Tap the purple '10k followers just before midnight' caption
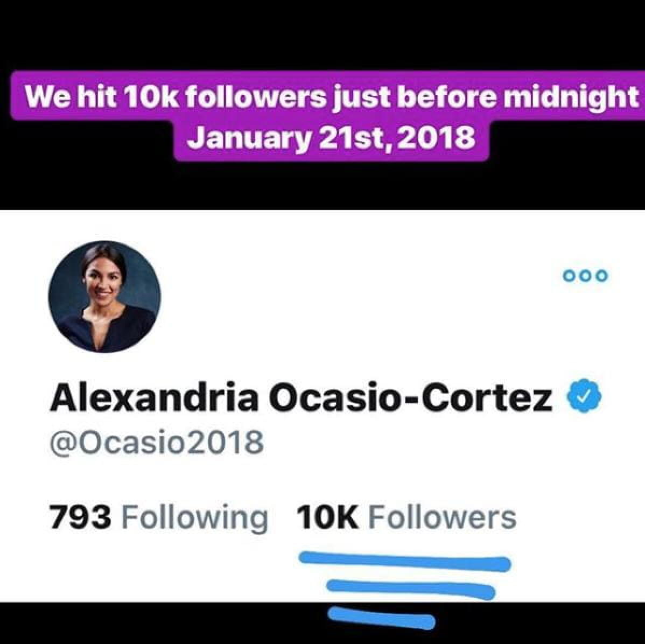Image resolution: width=645 pixels, height=644 pixels. pos(331,96)
